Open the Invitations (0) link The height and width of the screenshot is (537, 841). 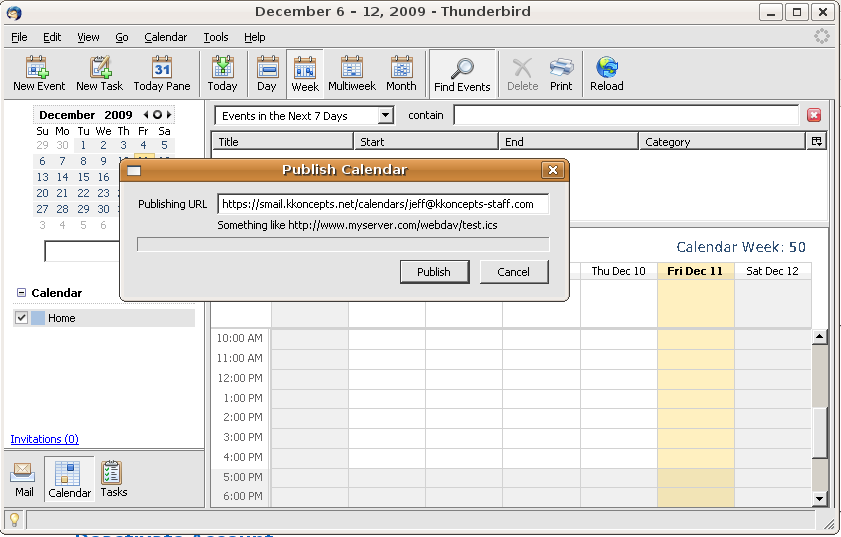click(x=45, y=439)
